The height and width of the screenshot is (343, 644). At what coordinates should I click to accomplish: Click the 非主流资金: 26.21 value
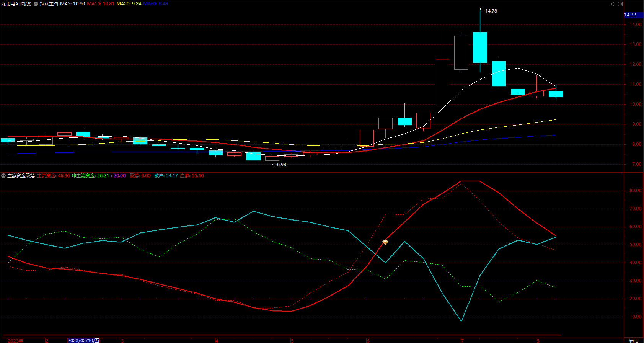click(90, 176)
